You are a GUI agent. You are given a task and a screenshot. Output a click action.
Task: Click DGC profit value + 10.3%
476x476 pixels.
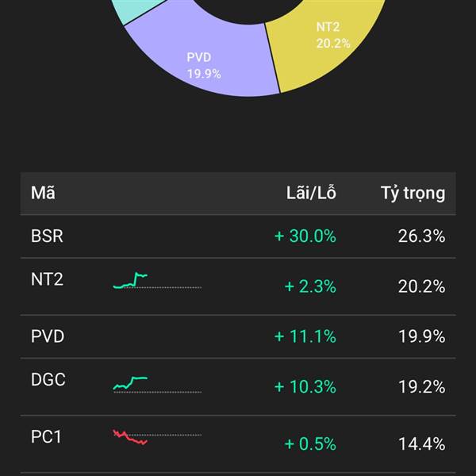(305, 386)
